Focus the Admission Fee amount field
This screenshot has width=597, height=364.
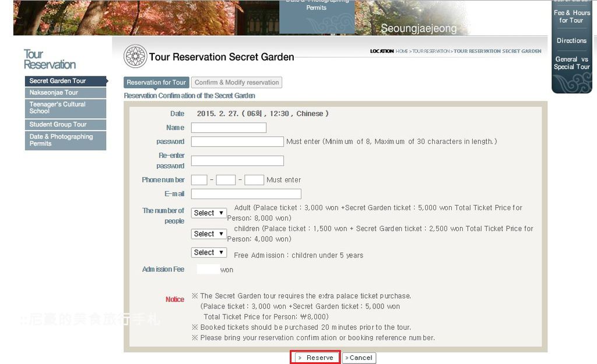pos(208,269)
